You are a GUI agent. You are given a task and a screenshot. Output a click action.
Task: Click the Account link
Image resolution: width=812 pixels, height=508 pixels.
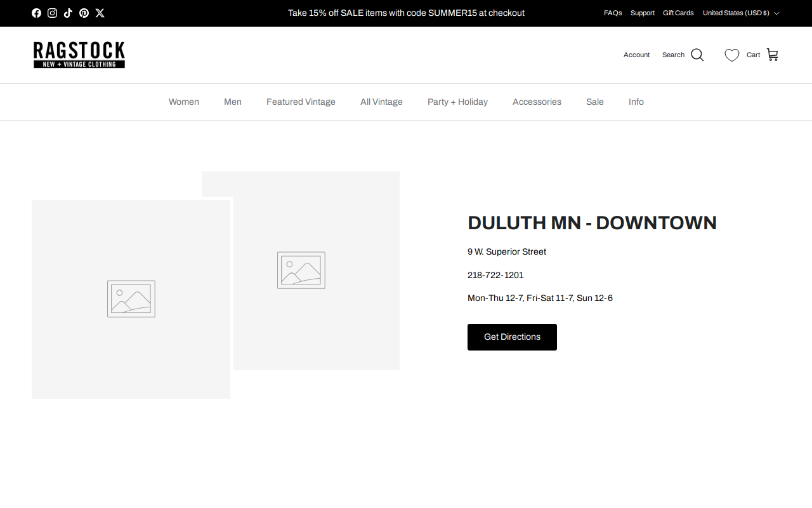pos(636,55)
